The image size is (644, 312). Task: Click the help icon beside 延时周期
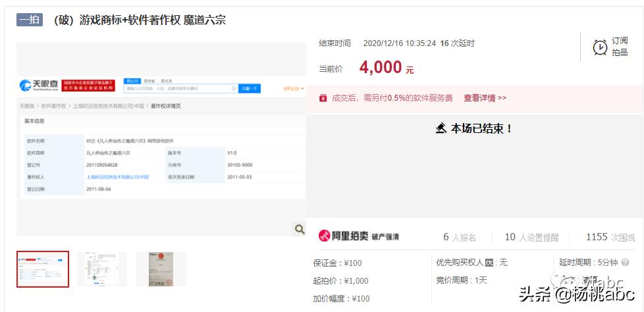click(625, 263)
